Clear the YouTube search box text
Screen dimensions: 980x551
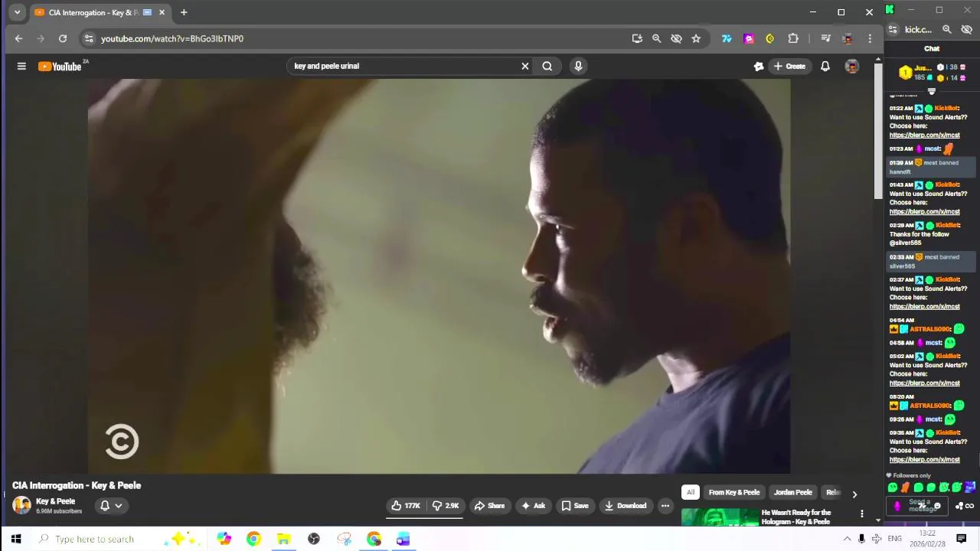[x=525, y=67]
